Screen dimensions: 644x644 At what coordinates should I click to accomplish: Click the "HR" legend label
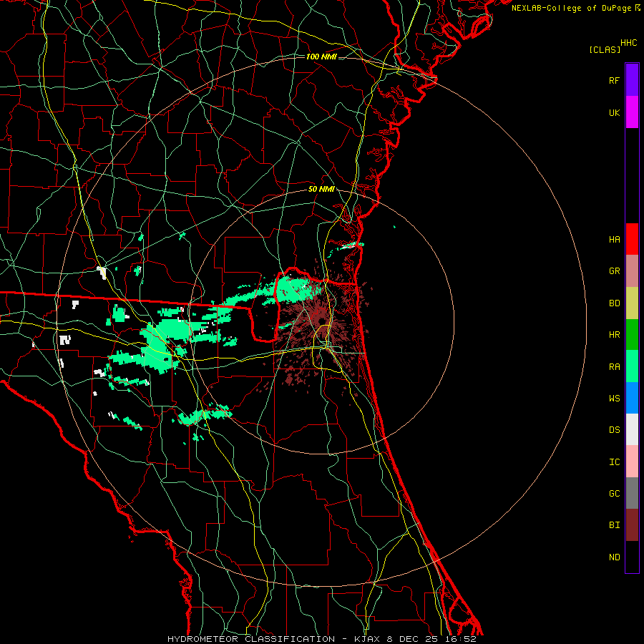(615, 335)
